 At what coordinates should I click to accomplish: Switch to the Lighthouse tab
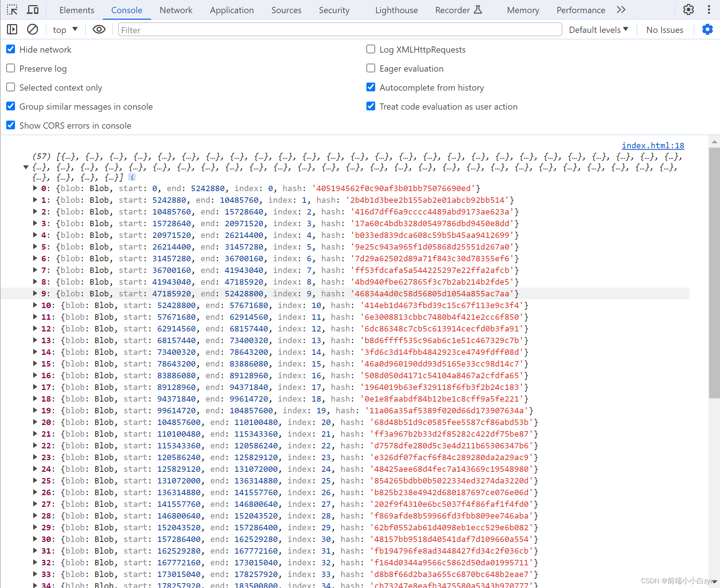point(396,10)
